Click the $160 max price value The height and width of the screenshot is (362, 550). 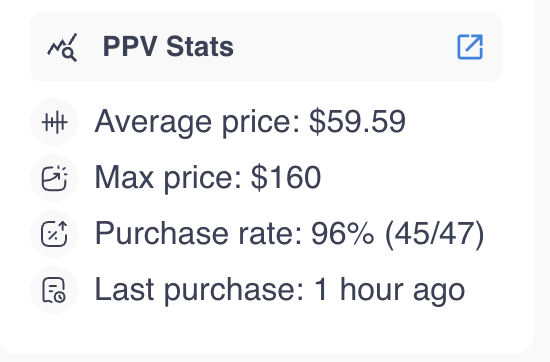(x=286, y=177)
